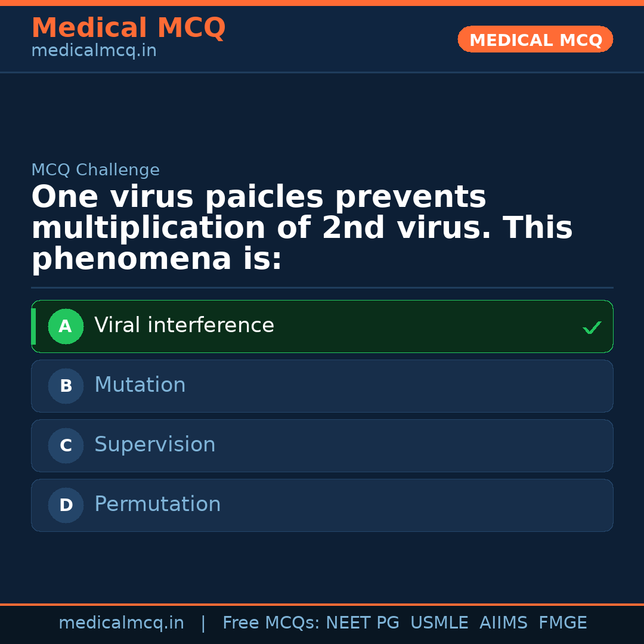Click the USMLE footer text
This screenshot has height=644, width=644.
(439, 623)
